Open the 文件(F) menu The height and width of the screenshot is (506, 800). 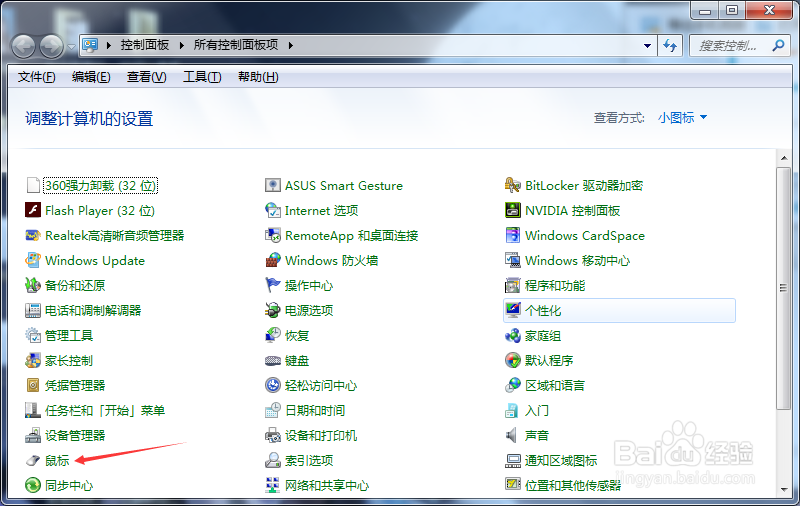[36, 77]
